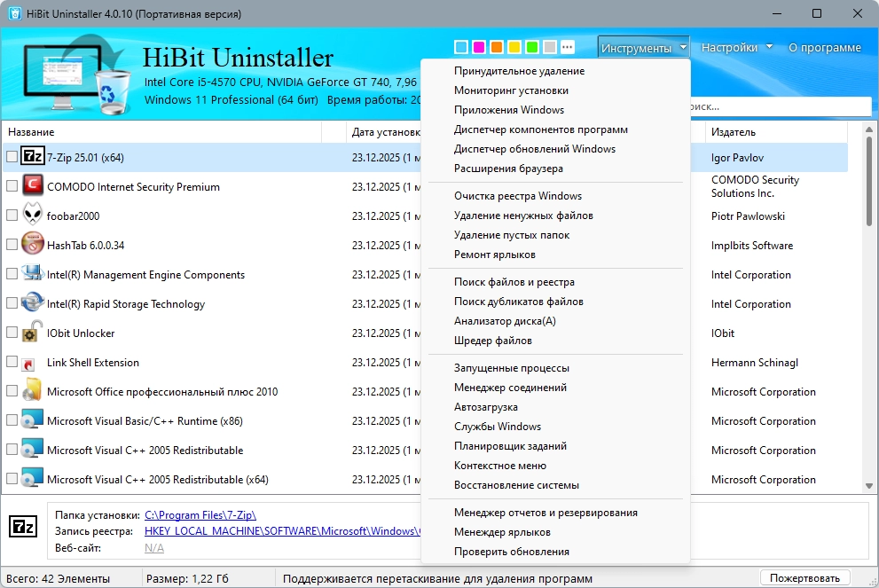This screenshot has height=588, width=879.
Task: Open the three-dots more colors button
Action: click(568, 47)
